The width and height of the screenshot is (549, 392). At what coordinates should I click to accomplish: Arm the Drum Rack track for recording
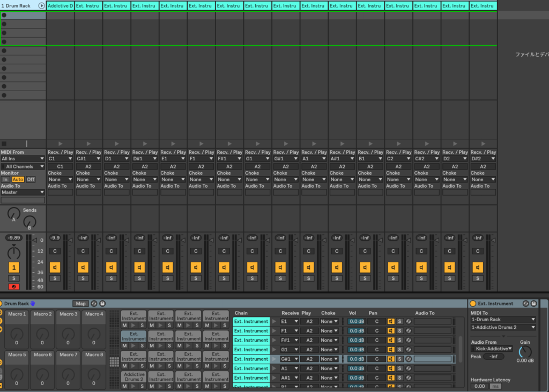14,287
